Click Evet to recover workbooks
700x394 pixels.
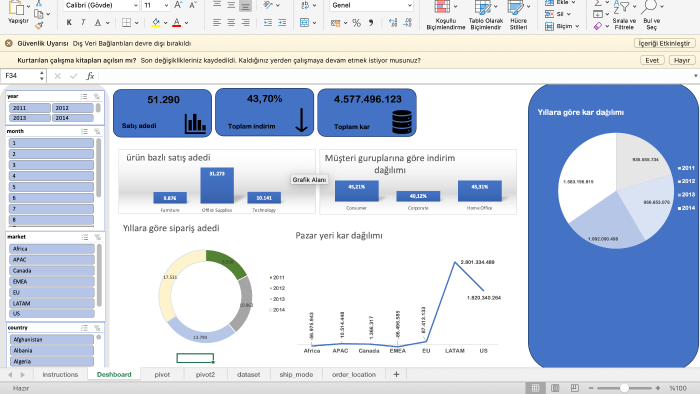coord(652,60)
